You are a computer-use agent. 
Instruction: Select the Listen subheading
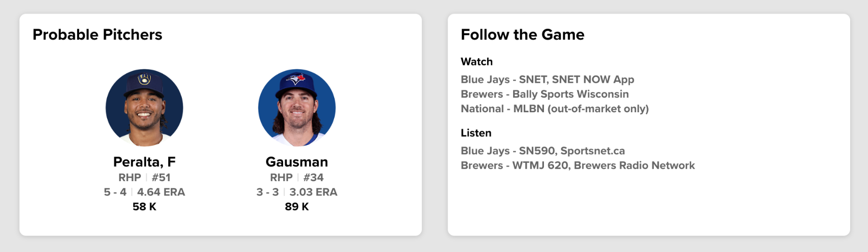(476, 133)
